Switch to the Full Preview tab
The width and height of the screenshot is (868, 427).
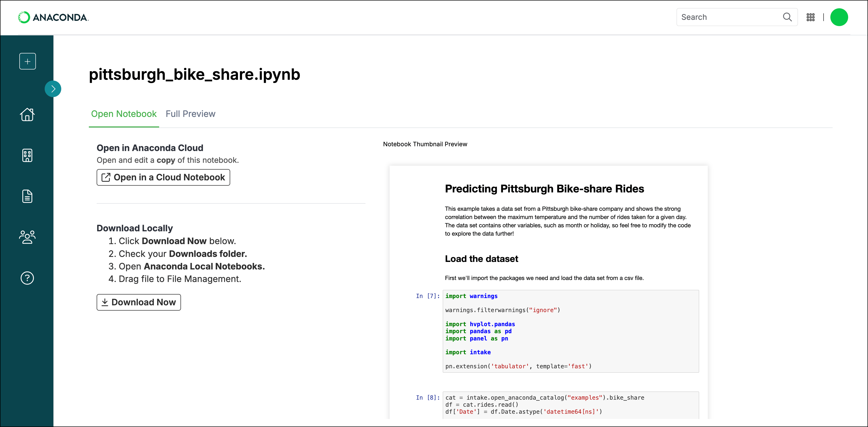tap(190, 114)
